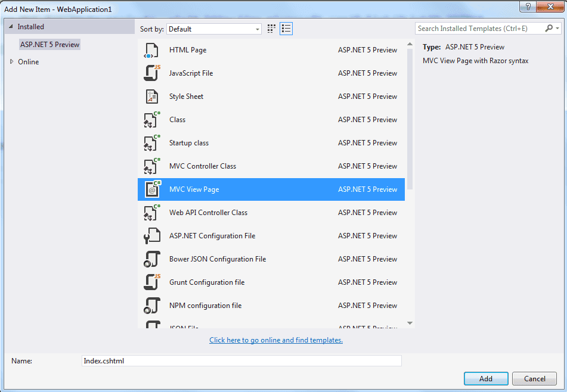Click the Bower JSON Configuration File icon

coord(152,259)
